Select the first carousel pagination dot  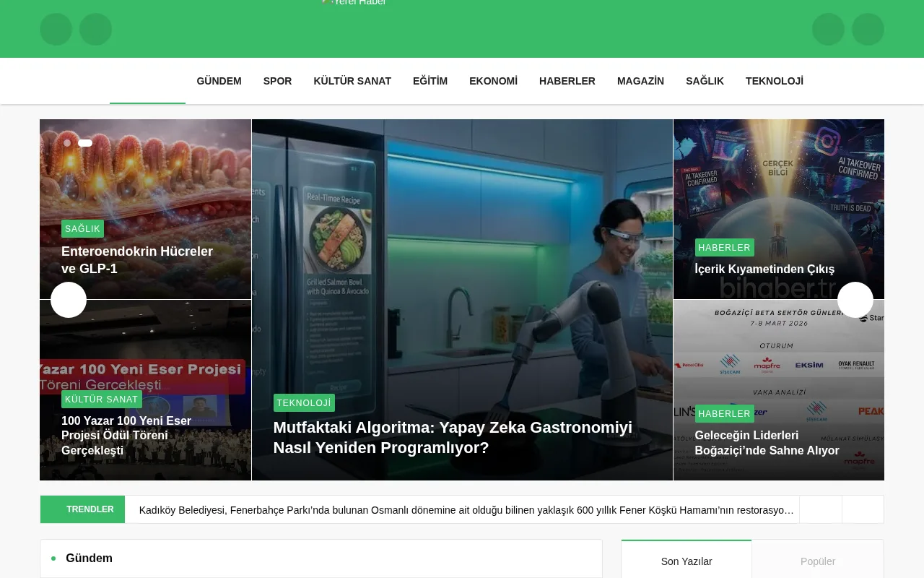coord(67,143)
